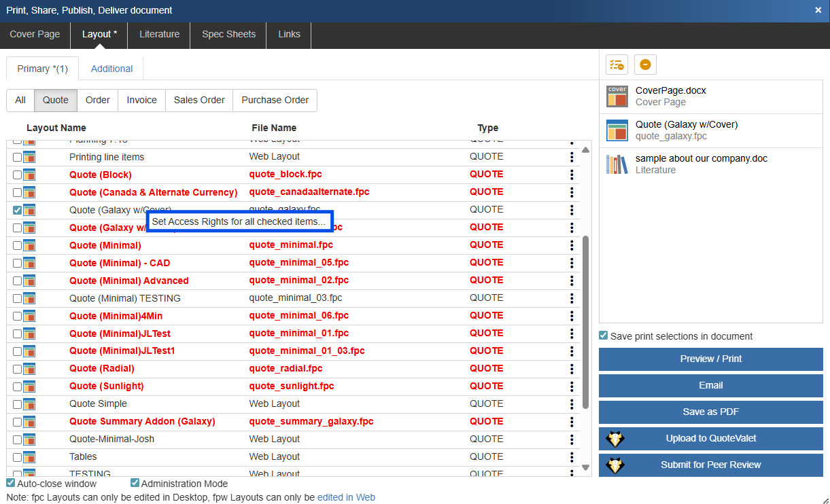This screenshot has width=830, height=504.
Task: Select Set Access Rights for all checked items
Action: pyautogui.click(x=239, y=221)
